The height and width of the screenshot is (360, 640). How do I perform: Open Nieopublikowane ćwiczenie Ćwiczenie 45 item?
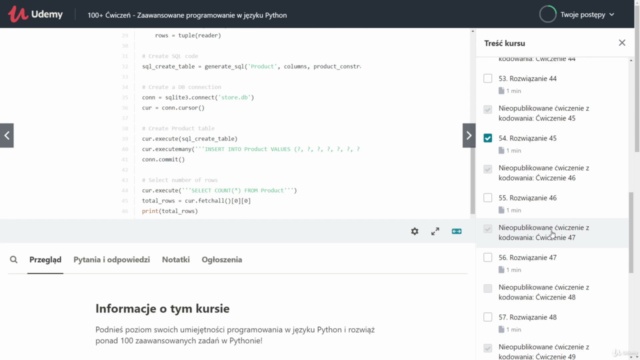pyautogui.click(x=544, y=113)
